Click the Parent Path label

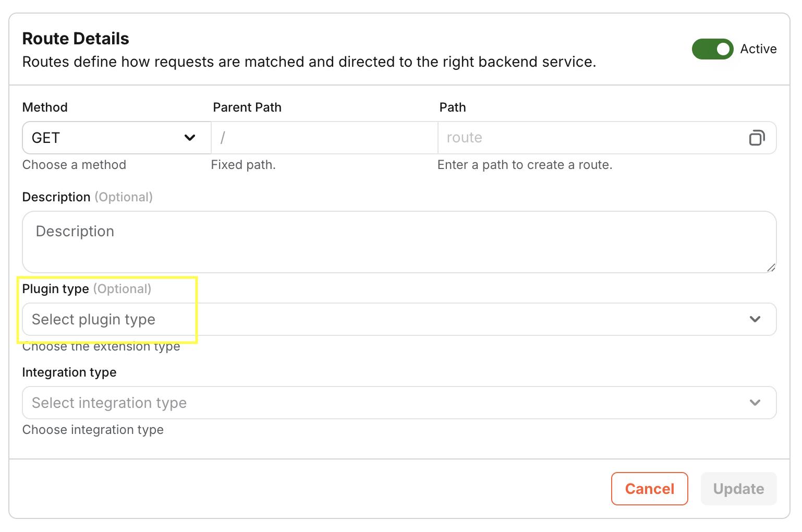tap(247, 107)
